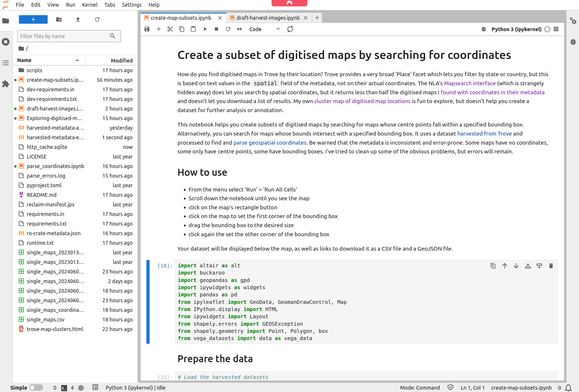Insert a cell above the import cell
This screenshot has height=392, width=579.
coord(528,266)
